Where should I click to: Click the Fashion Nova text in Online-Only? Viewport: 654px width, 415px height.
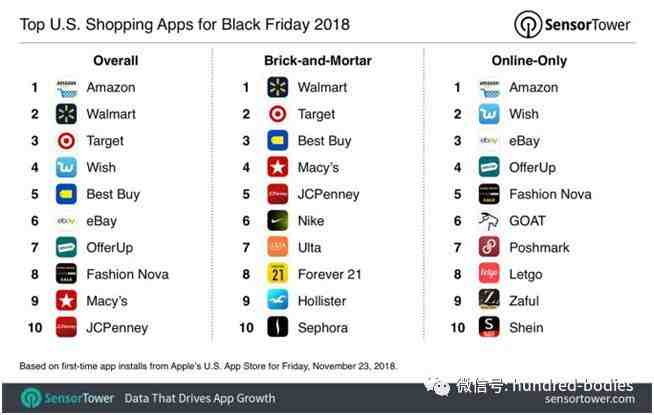pos(550,194)
